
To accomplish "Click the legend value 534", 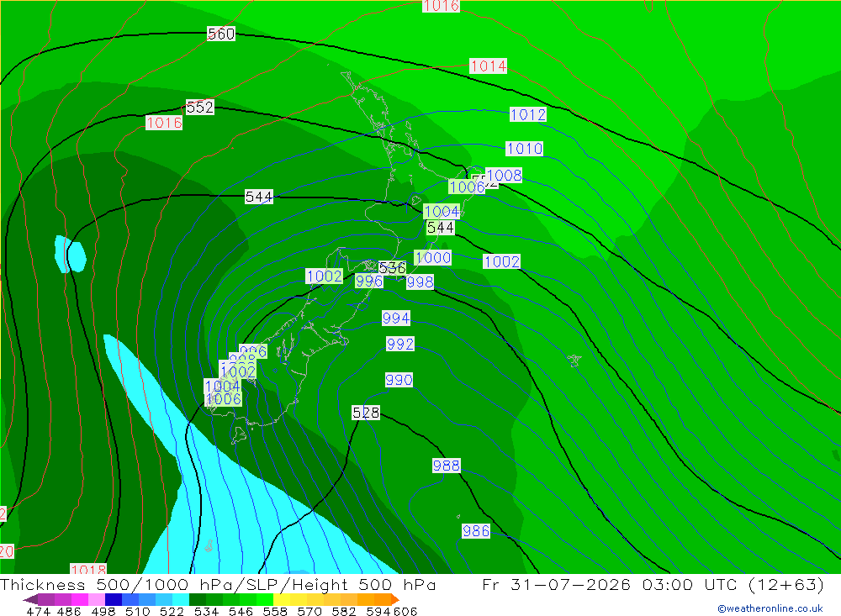I will [206, 611].
